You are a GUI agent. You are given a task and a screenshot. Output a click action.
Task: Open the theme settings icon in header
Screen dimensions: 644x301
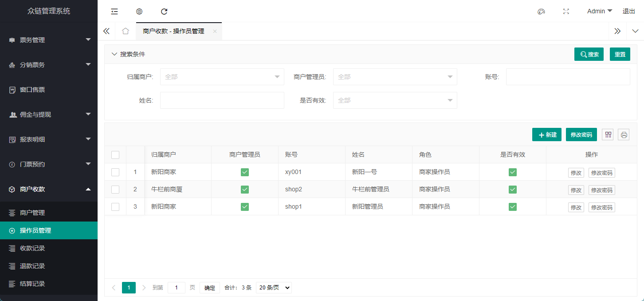point(541,11)
